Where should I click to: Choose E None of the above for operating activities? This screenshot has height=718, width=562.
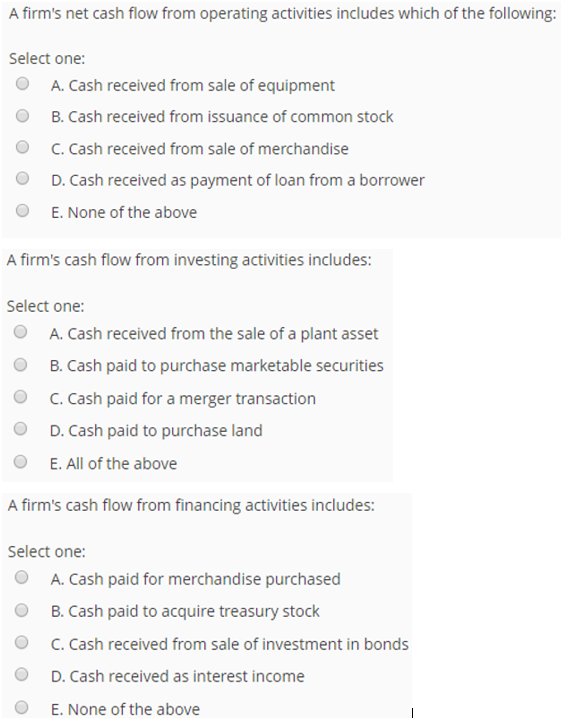(x=22, y=211)
